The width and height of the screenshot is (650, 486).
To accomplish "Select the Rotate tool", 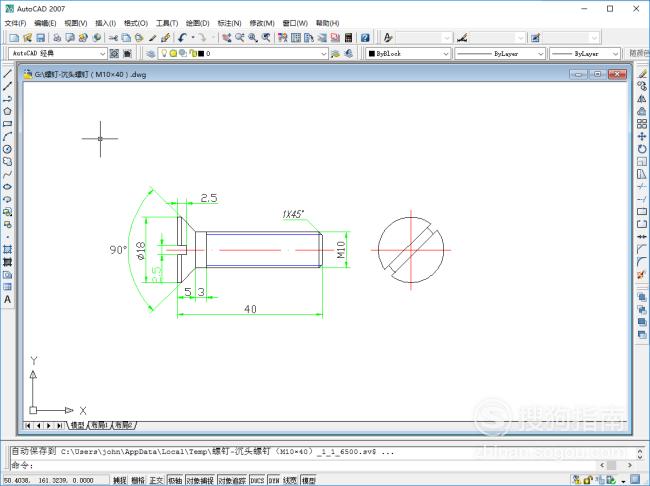I will (642, 149).
